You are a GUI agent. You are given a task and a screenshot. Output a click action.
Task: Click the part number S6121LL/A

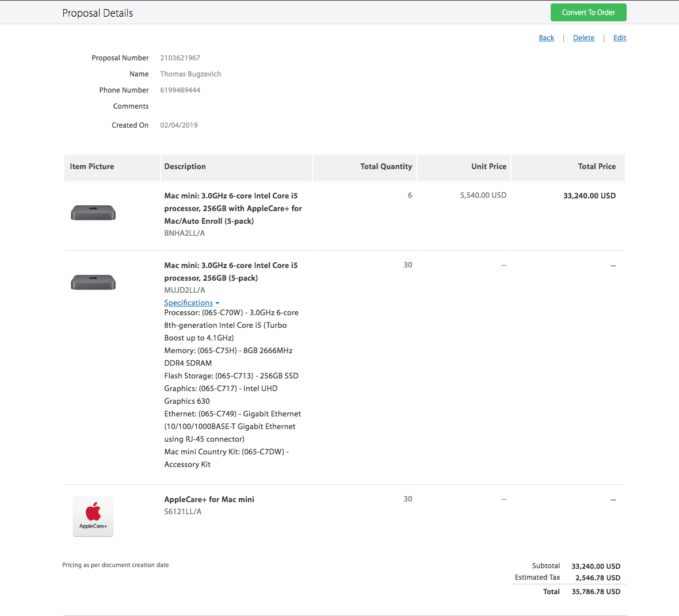183,511
